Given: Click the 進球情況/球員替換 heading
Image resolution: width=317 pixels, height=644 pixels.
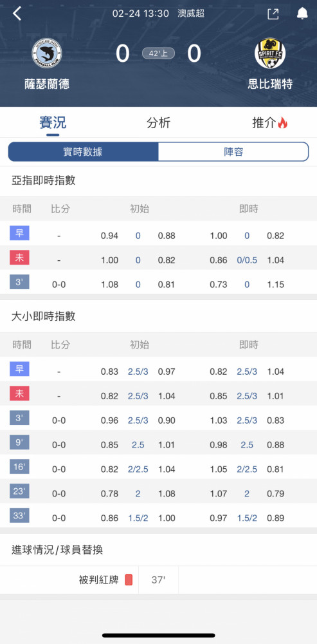Looking at the screenshot, I should pos(57,550).
